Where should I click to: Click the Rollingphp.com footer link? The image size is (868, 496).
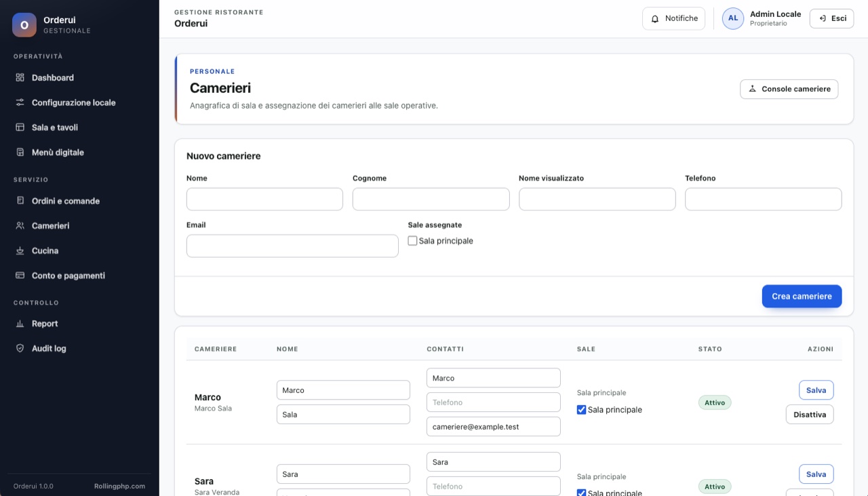pyautogui.click(x=119, y=487)
